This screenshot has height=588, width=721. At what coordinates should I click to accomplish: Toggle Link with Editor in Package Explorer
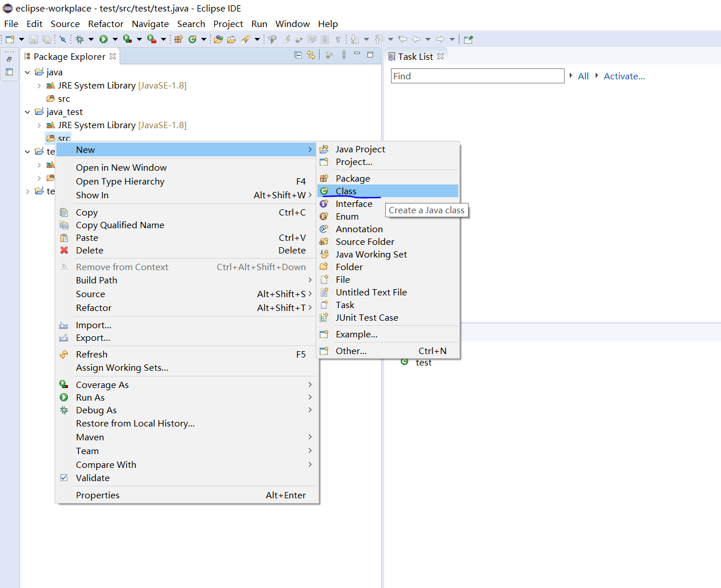click(x=311, y=55)
